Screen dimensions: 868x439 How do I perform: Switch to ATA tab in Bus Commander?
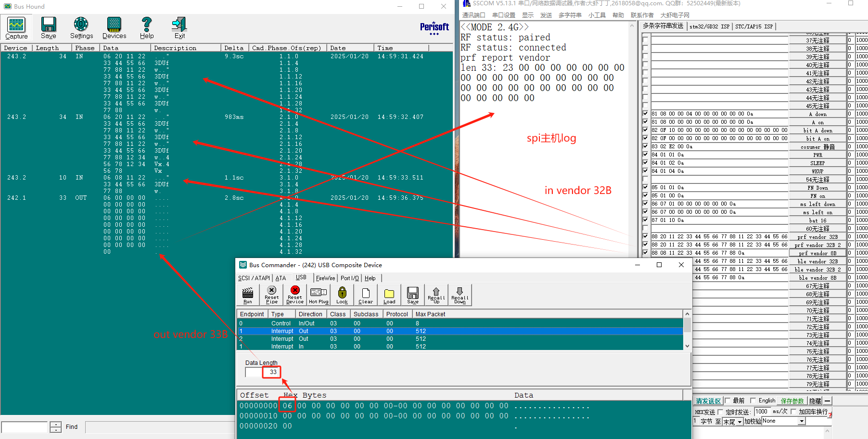(281, 278)
